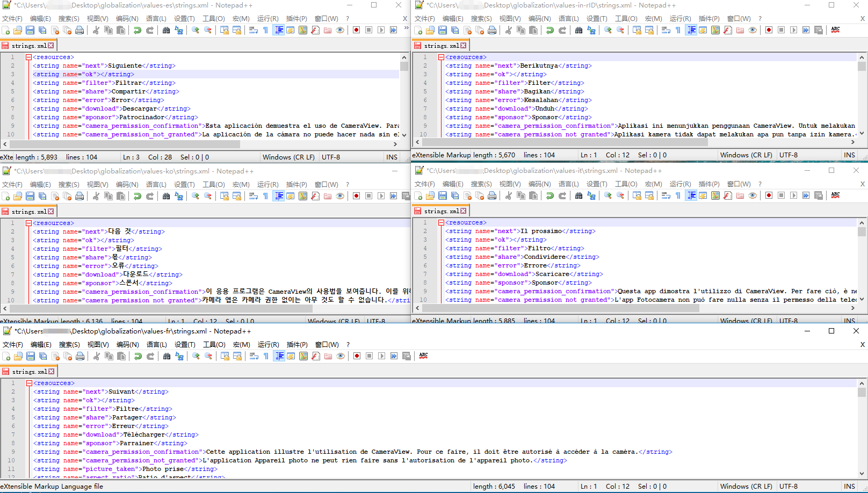868x493 pixels.
Task: Open 语言(L) menu in values-in-rID window
Action: tap(568, 18)
